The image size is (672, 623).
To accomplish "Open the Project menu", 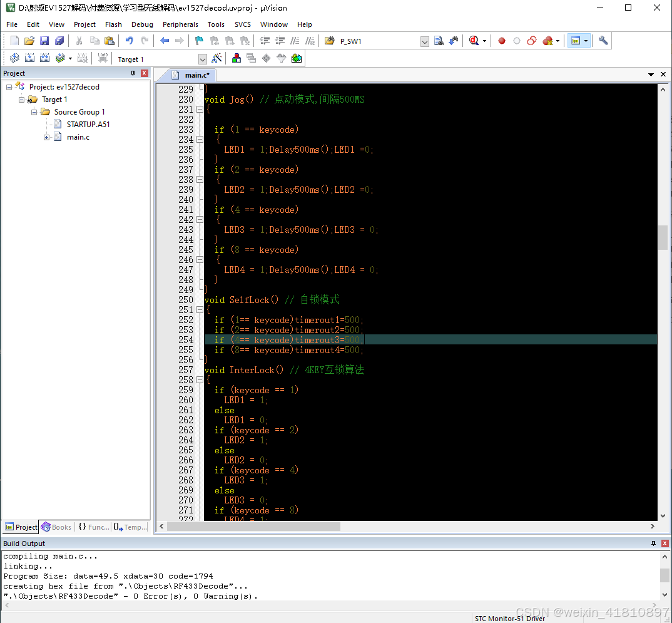I will pos(84,24).
